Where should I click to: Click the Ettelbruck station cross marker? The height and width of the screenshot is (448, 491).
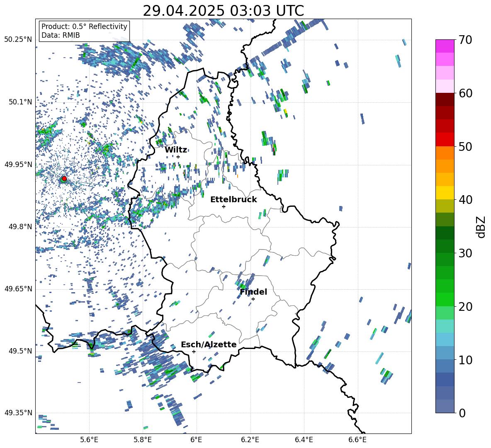click(224, 206)
